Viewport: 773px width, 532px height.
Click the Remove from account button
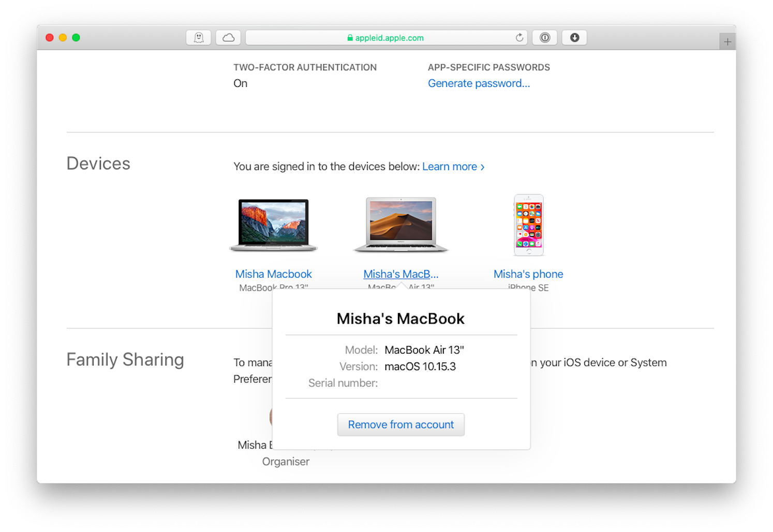400,424
